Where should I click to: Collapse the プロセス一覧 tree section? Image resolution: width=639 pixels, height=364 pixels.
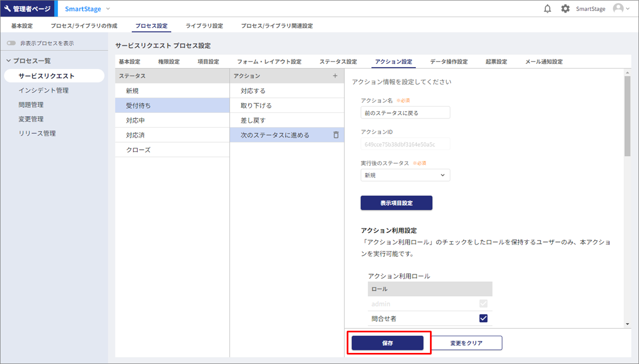point(9,60)
